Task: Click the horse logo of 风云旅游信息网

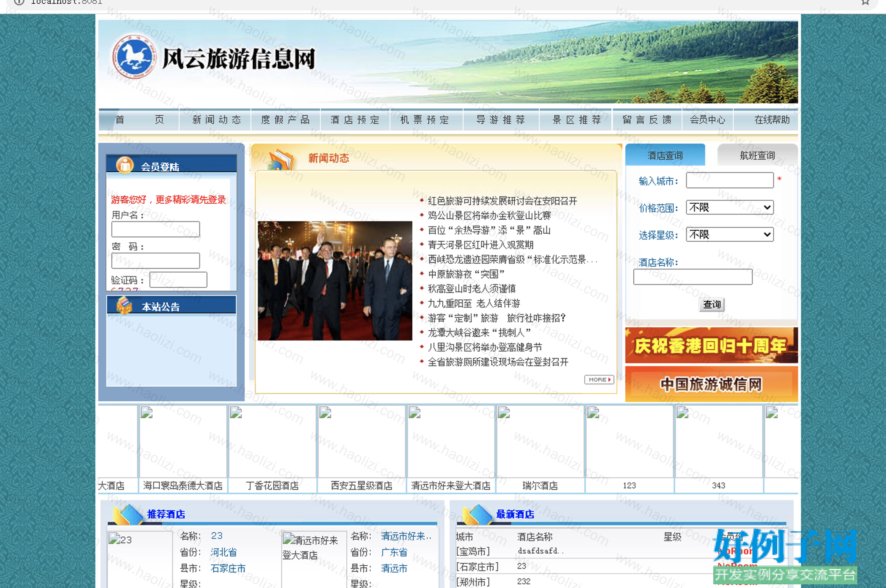Action: 134,57
